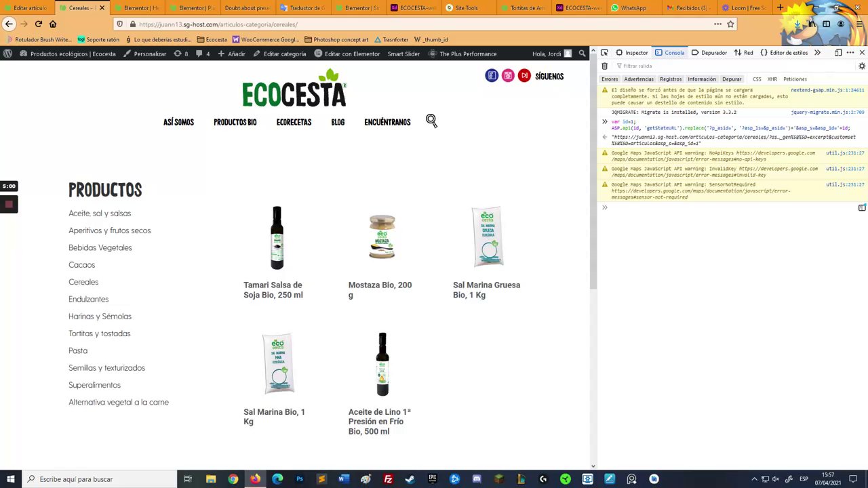
Task: Select Harinas y Sémolas category
Action: pos(100,317)
